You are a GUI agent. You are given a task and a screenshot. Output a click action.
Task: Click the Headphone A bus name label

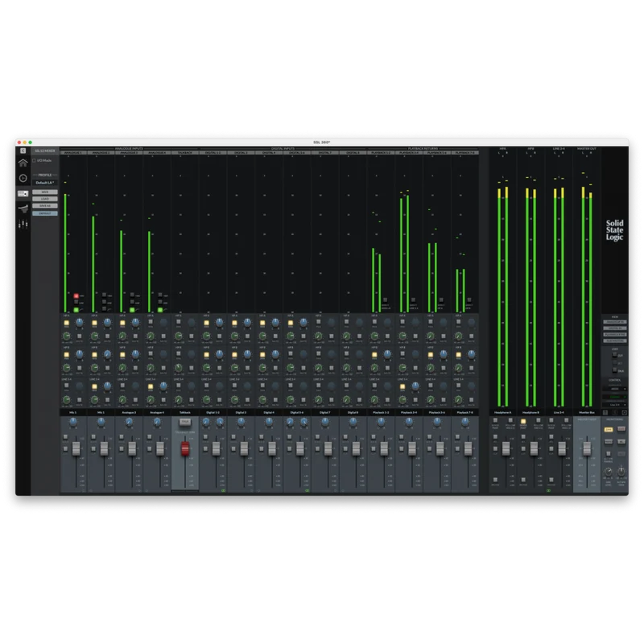click(x=502, y=412)
